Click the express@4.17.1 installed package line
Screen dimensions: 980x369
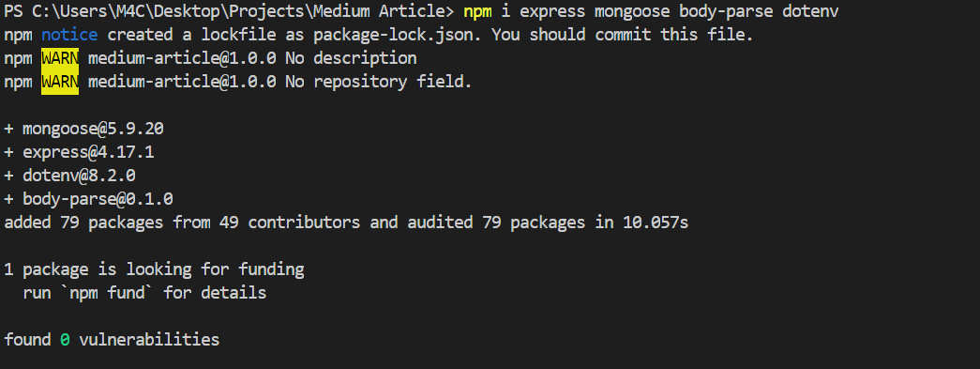[79, 153]
